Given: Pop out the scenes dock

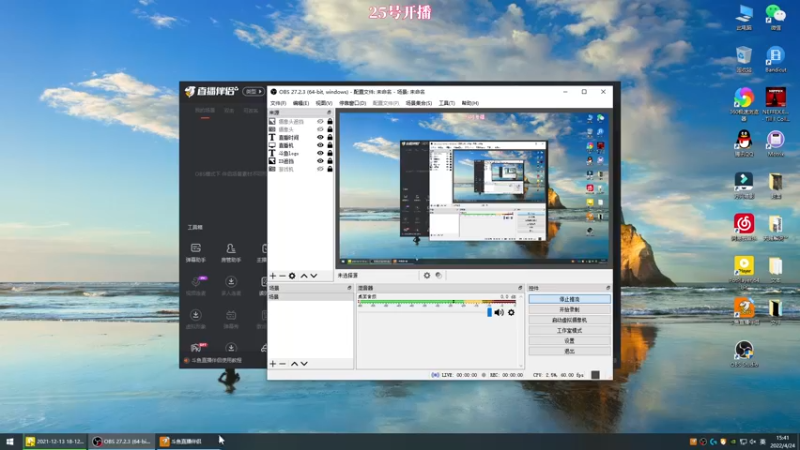Looking at the screenshot, I should click(x=349, y=288).
